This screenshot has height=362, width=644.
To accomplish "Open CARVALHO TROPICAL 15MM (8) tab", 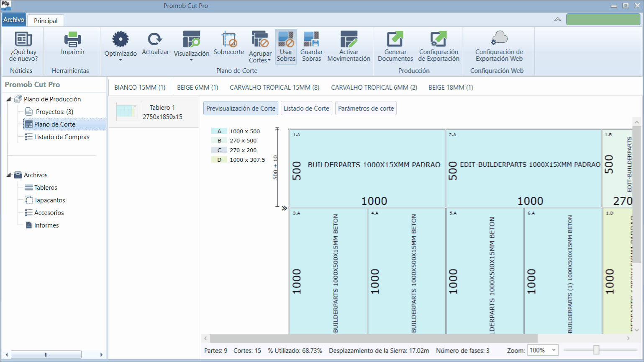I will [275, 87].
